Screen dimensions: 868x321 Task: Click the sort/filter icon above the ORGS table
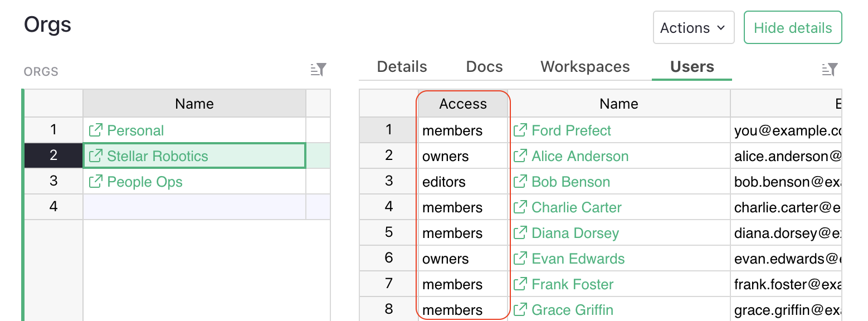coord(318,70)
